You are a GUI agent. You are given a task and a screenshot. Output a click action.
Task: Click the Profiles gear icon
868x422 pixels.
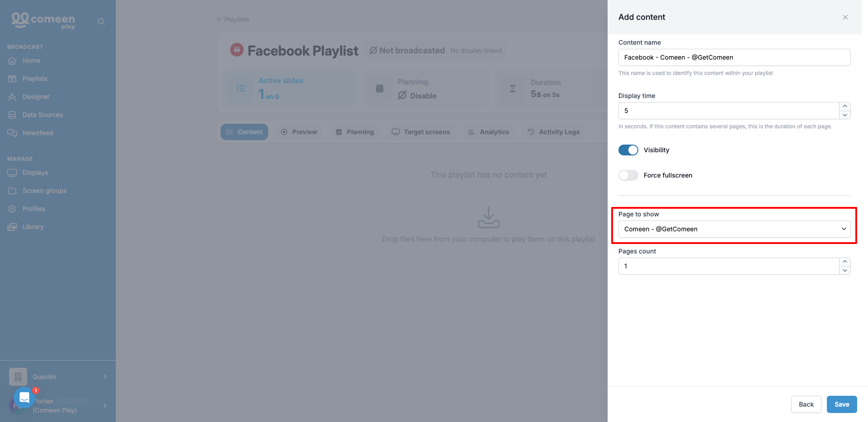tap(12, 209)
